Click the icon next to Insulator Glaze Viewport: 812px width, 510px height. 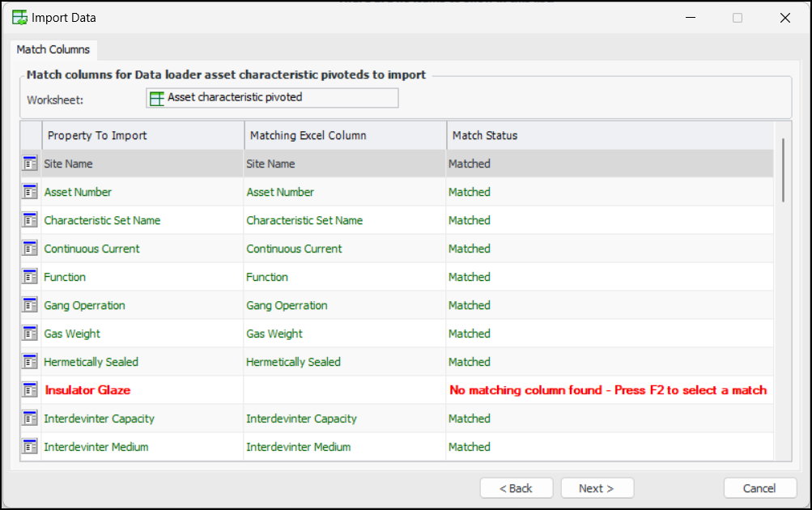click(x=30, y=390)
